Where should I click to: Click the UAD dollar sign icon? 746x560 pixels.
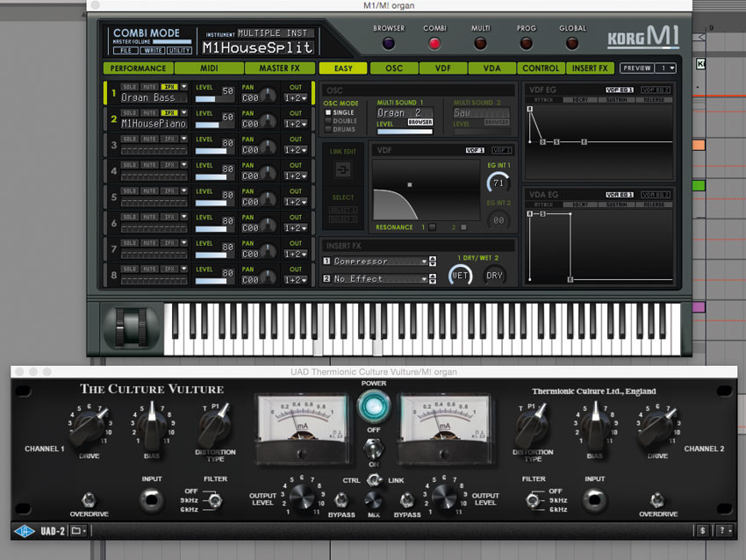[702, 530]
